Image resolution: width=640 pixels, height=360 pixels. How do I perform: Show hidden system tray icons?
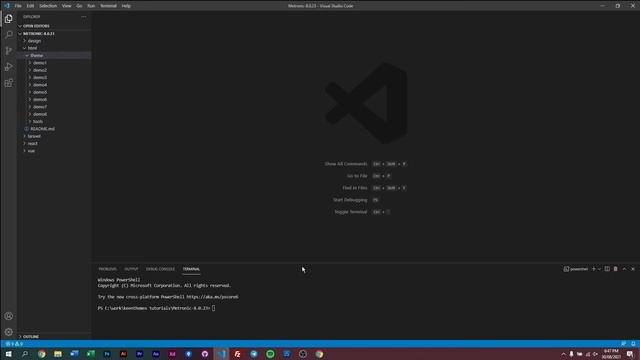pos(563,354)
